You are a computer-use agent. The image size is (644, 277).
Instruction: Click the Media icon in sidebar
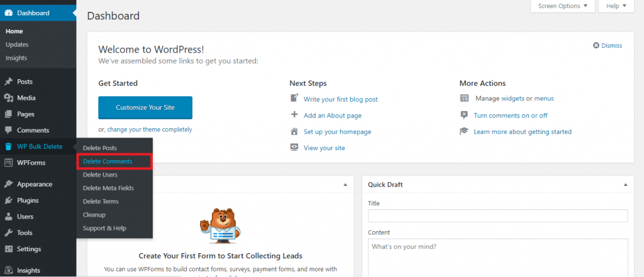(x=8, y=98)
